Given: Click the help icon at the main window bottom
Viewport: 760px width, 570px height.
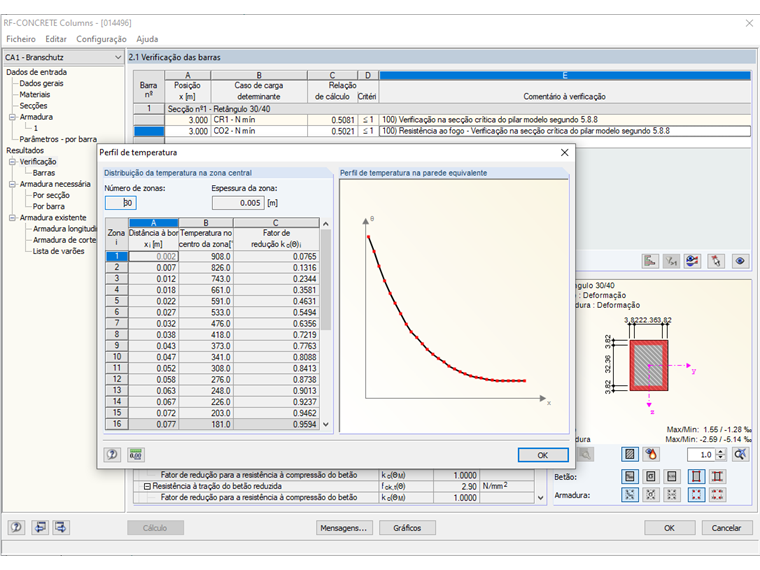Looking at the screenshot, I should point(16,527).
